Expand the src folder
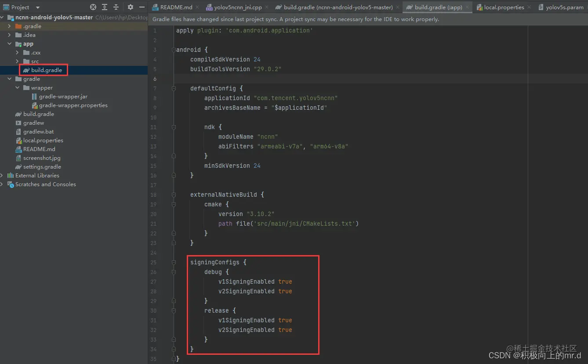This screenshot has width=588, height=364. (x=18, y=61)
